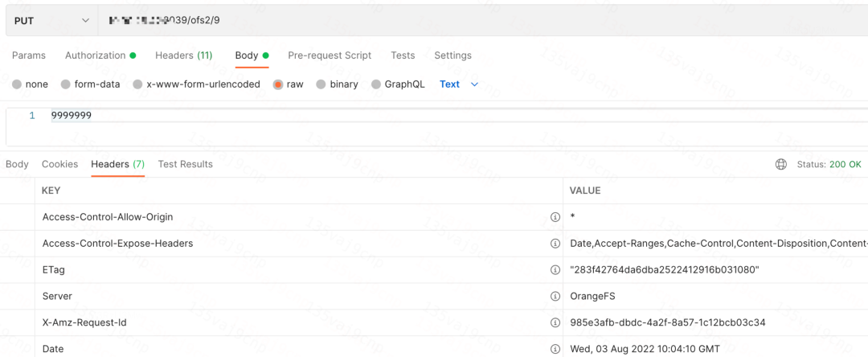Open the response Cookies tab
The image size is (868, 357).
tap(59, 164)
